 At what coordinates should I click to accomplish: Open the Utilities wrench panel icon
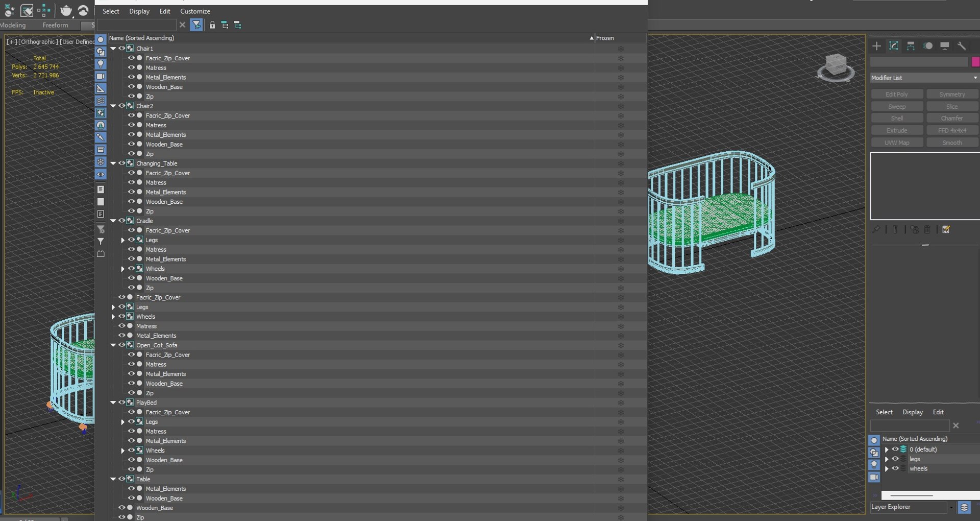[x=962, y=46]
